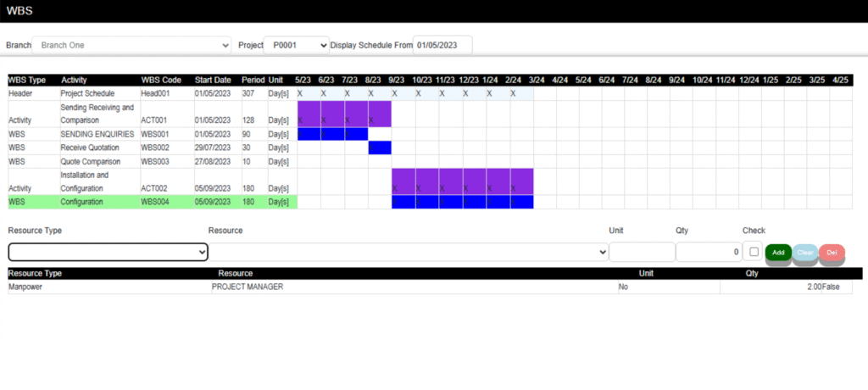The height and width of the screenshot is (390, 868).
Task: Focus the Unit input field
Action: pos(642,252)
